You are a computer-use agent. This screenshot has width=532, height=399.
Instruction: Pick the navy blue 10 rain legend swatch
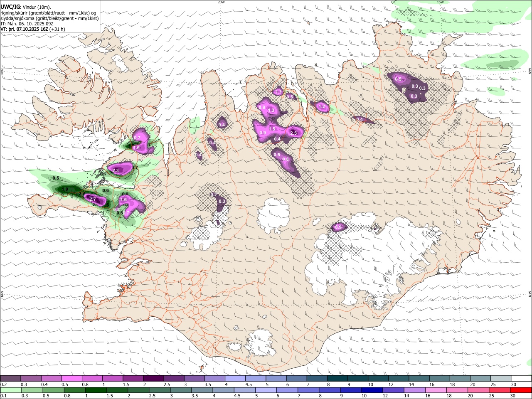372,390
